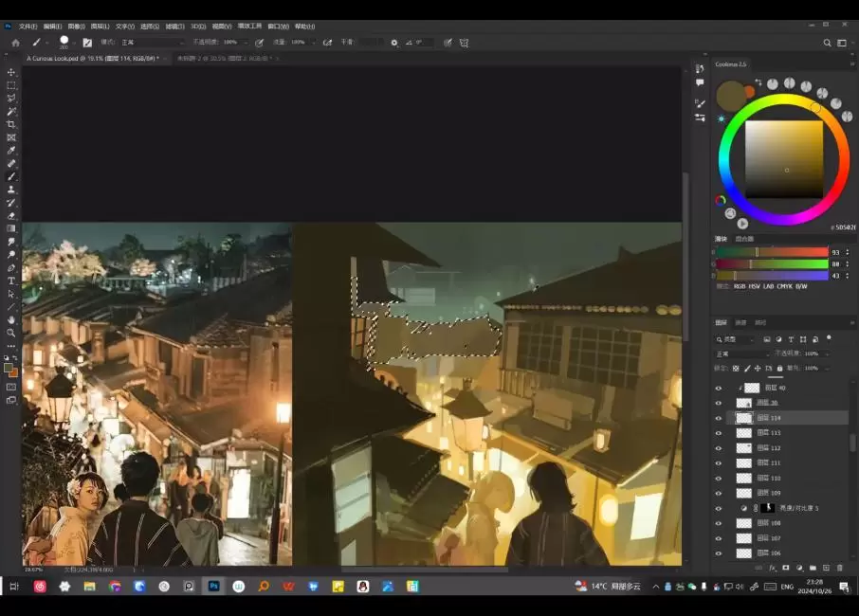Open the brush opacity 100% dropdown
The image size is (859, 616).
pyautogui.click(x=246, y=42)
